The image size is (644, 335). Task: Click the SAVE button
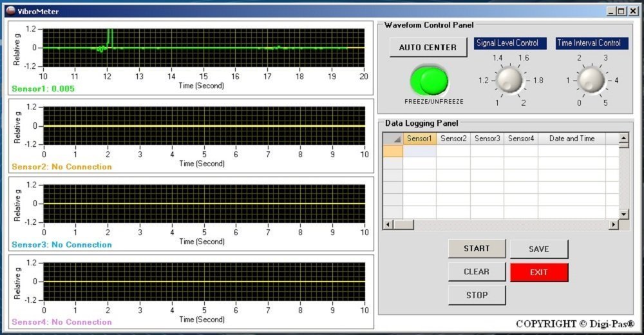click(x=539, y=249)
